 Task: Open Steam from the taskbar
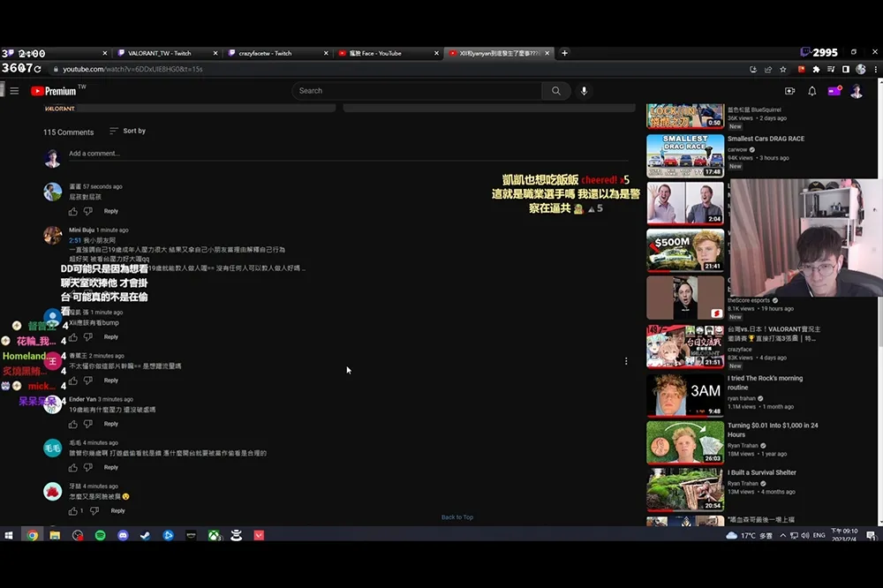click(146, 536)
